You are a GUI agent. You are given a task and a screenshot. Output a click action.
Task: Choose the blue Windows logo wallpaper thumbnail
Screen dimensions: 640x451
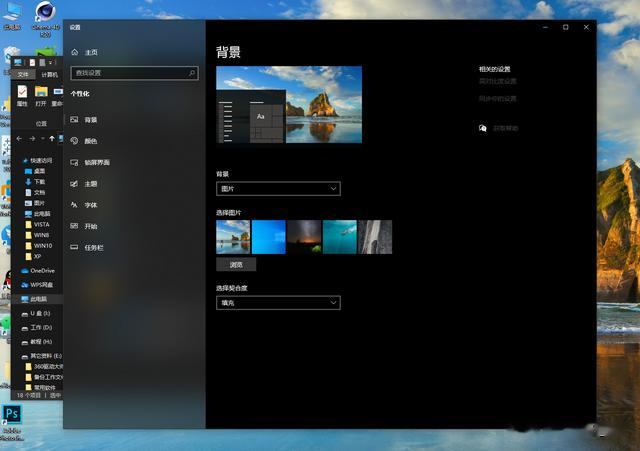coord(269,237)
